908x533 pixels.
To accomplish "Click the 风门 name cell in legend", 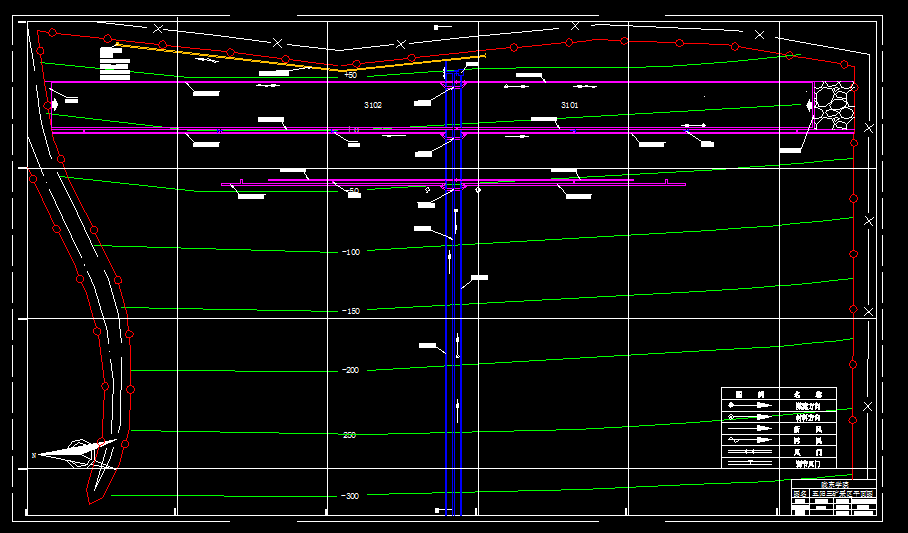I will coord(808,452).
